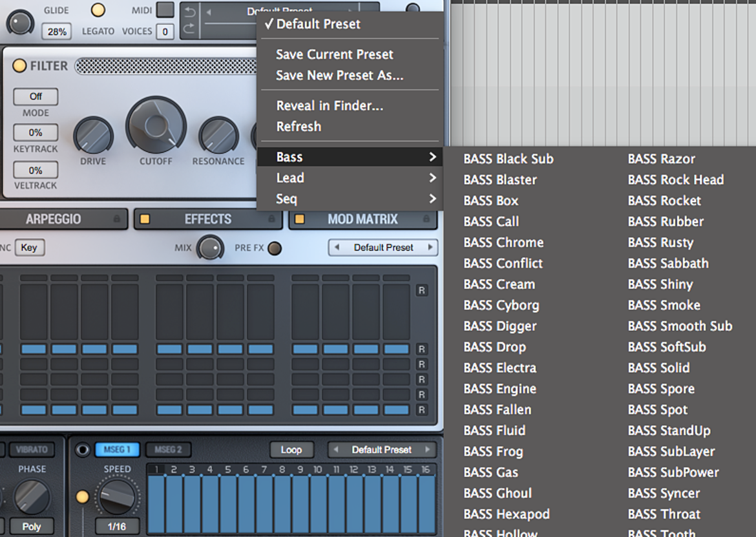Adjust the Resonance knob
Viewport: 756px width, 537px height.
[218, 136]
